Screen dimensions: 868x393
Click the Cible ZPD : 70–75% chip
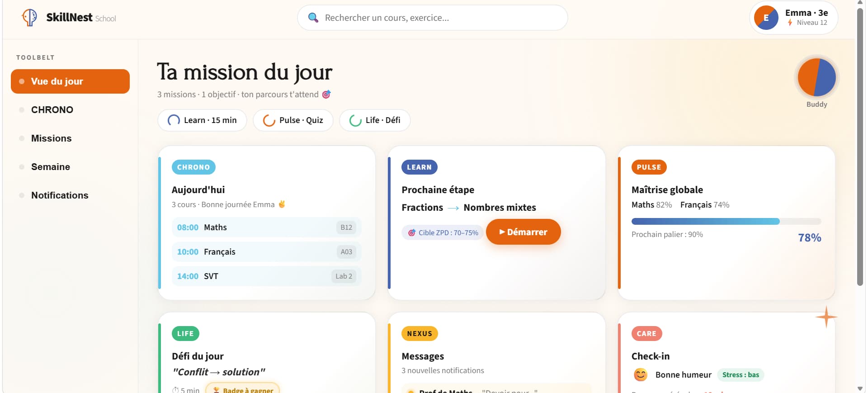point(443,232)
